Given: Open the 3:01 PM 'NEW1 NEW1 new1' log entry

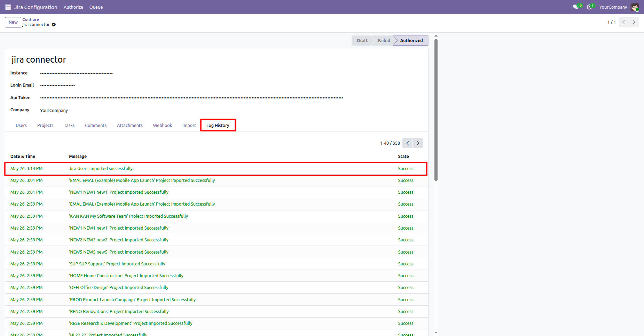Looking at the screenshot, I should pyautogui.click(x=217, y=192).
